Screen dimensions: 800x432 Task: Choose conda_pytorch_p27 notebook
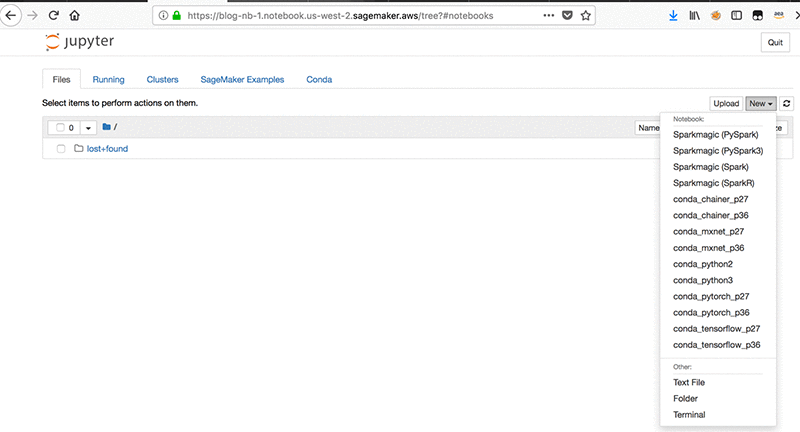click(x=711, y=296)
